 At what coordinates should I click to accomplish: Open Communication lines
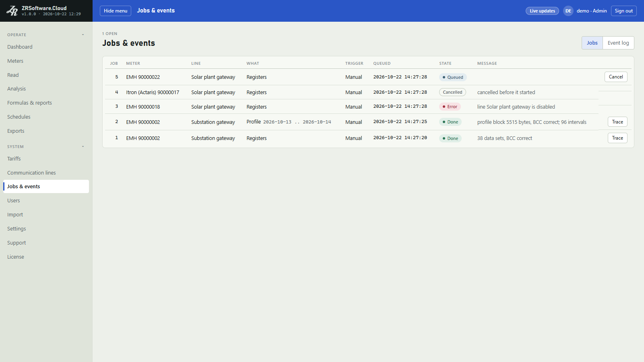tap(46, 173)
